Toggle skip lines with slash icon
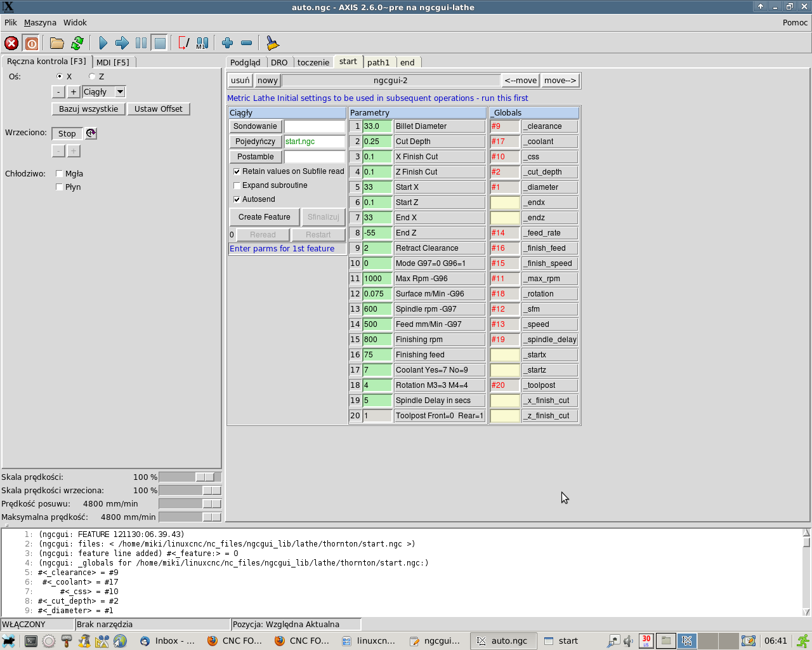Screen dimensions: 812x650 183,43
